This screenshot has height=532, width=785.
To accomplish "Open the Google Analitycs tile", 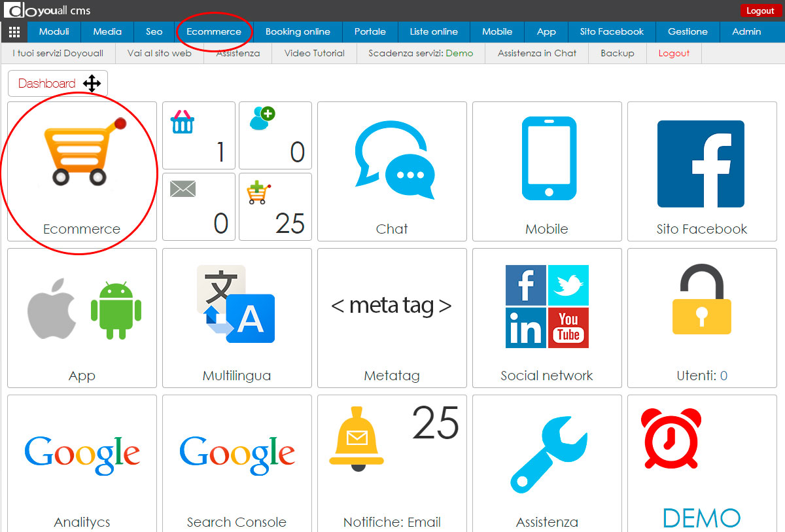I will point(82,463).
